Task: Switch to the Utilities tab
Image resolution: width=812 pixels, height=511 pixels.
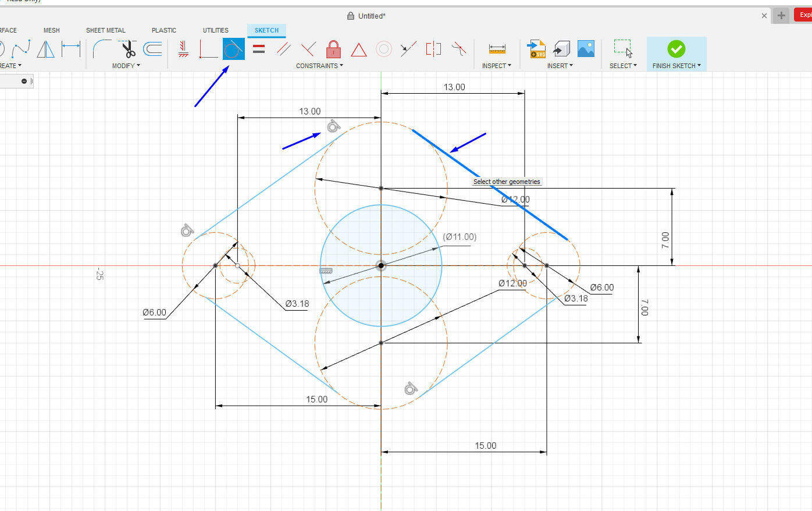Action: click(x=216, y=30)
